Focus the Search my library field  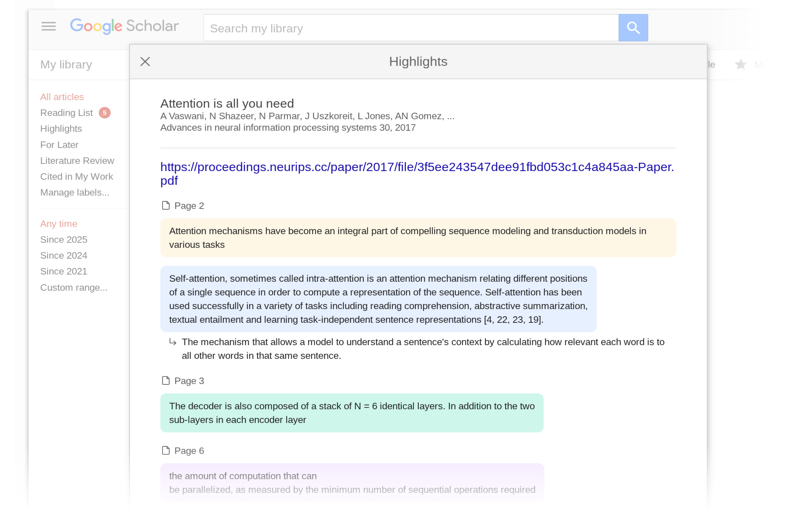(410, 28)
